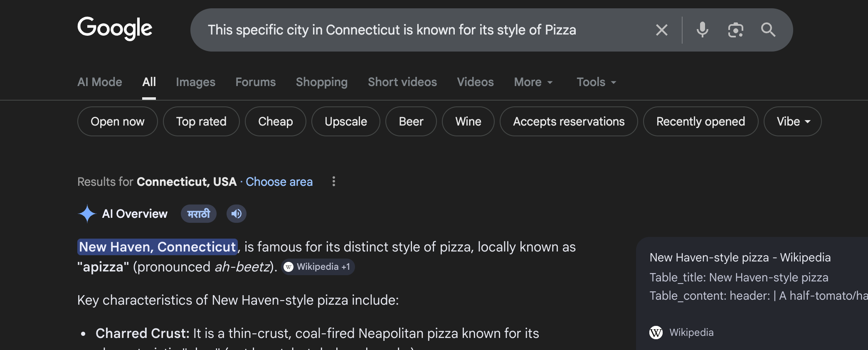Expand the More search options dropdown

point(533,82)
